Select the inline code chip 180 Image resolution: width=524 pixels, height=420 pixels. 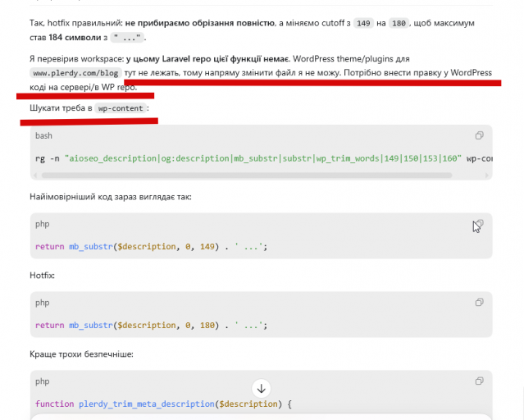[399, 24]
